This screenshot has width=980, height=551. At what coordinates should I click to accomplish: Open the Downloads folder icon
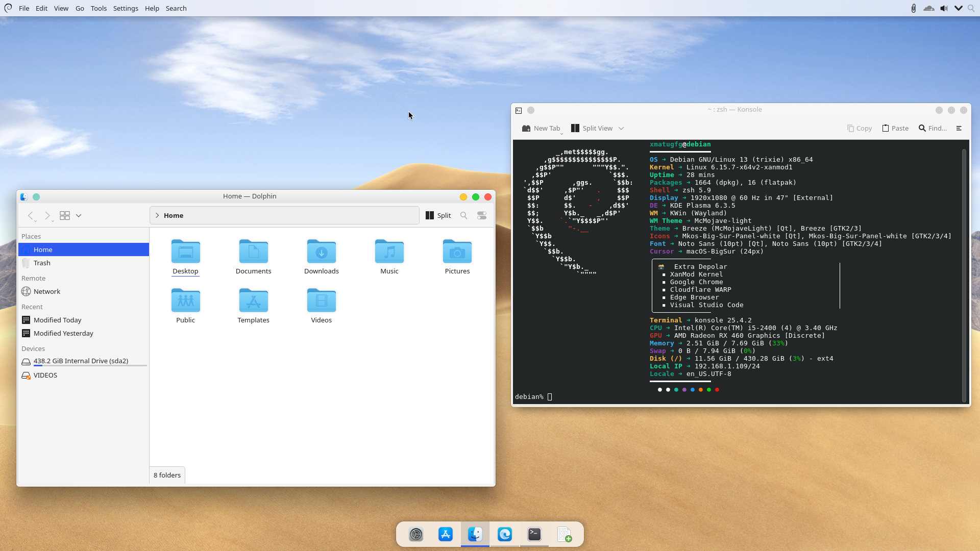click(321, 251)
